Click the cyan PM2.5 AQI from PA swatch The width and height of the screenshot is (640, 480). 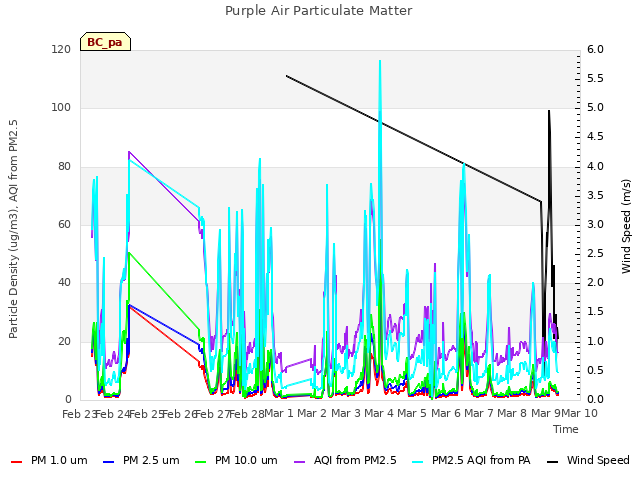(418, 462)
